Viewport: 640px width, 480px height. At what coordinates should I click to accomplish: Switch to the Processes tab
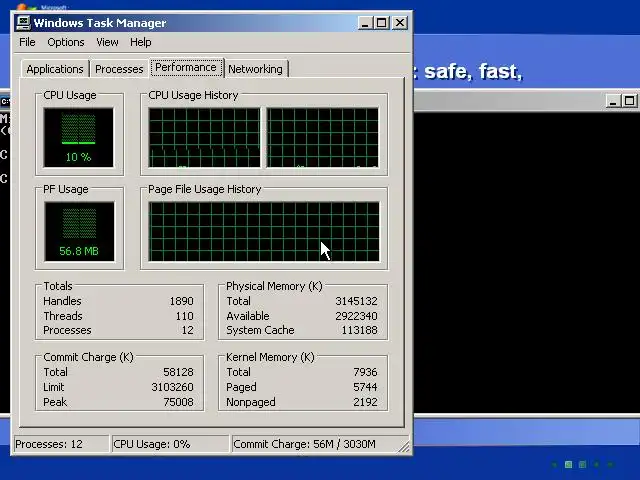coord(119,69)
